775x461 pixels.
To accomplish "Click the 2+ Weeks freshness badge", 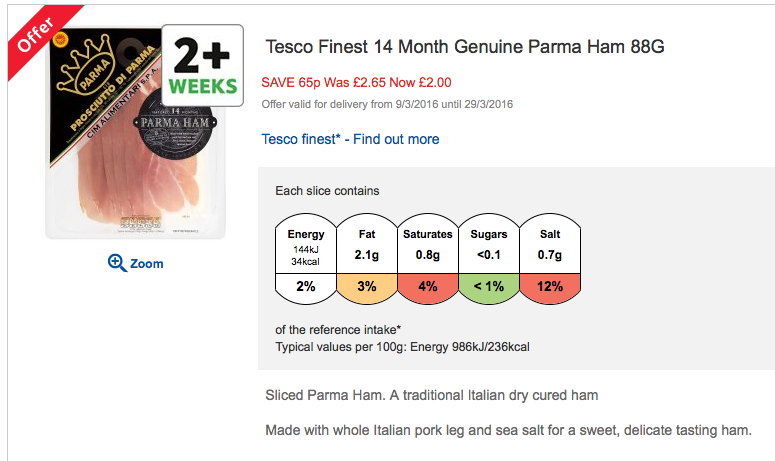I will [x=204, y=64].
